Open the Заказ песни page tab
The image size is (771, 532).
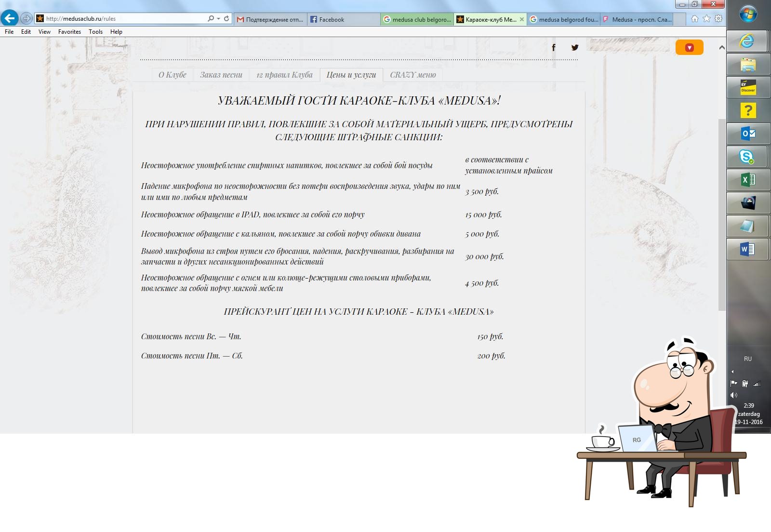(x=221, y=75)
